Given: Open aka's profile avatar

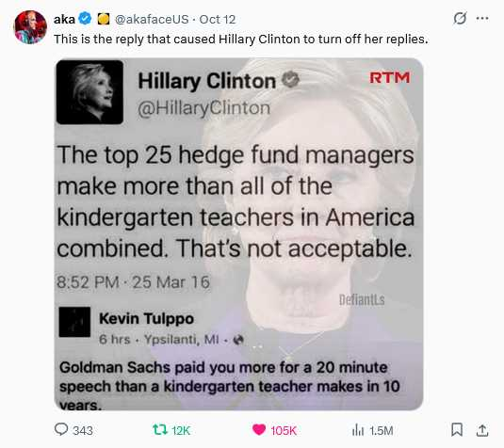Looking at the screenshot, I should [x=30, y=27].
